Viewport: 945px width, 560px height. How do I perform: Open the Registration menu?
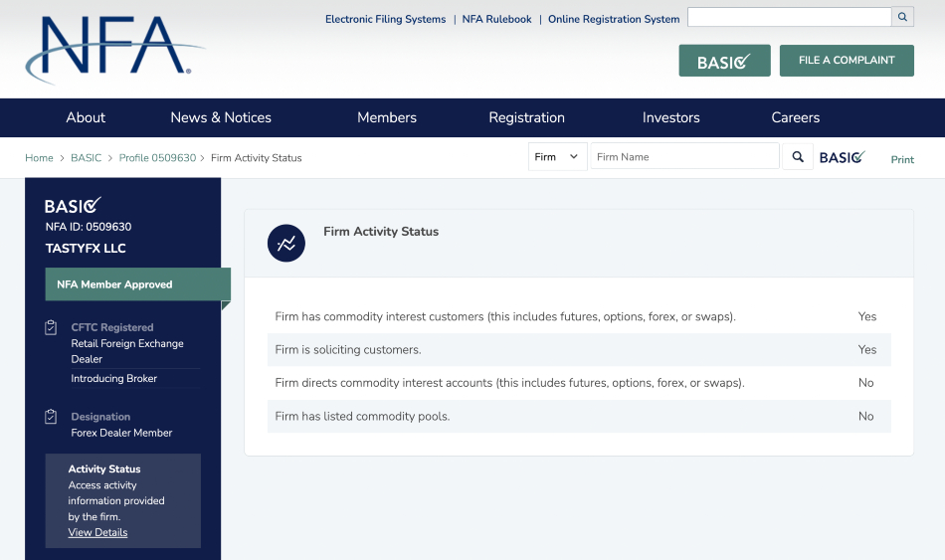527,117
